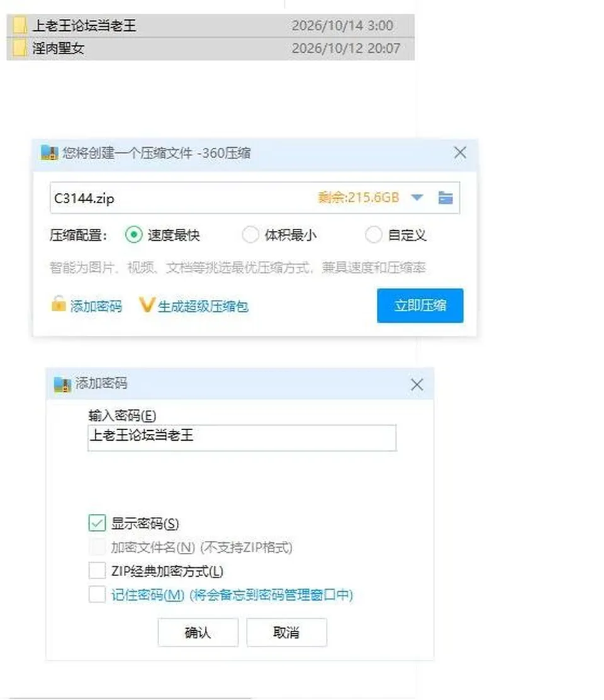Enable the ZIP经典加密方式(L) checkbox

[x=97, y=570]
